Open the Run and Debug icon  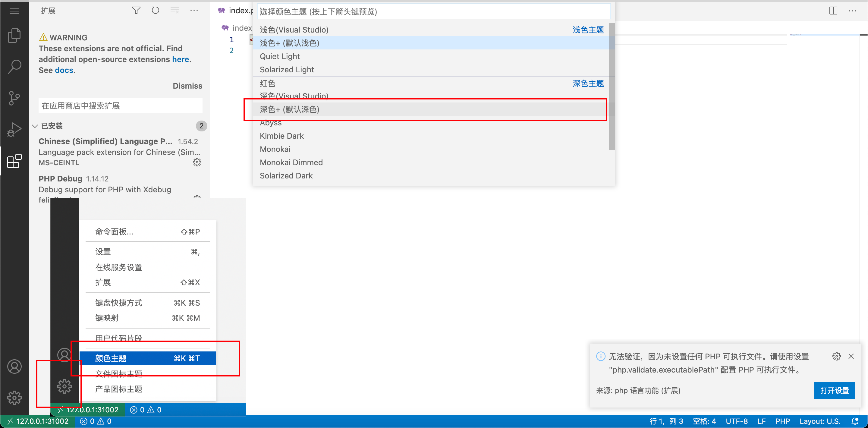click(x=14, y=130)
